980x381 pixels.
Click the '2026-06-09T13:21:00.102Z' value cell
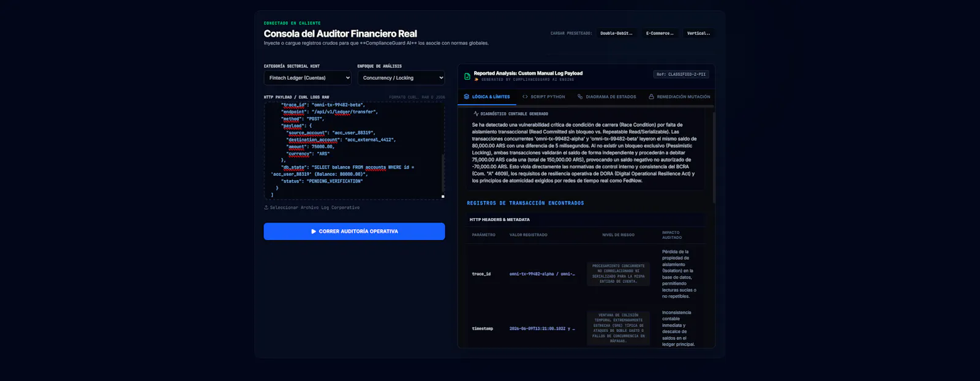(x=542, y=329)
